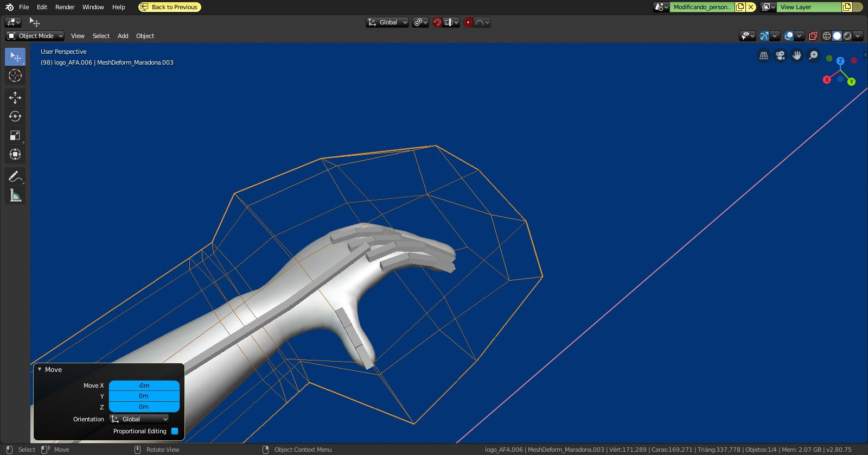Open Orientation Global dropdown in Move panel
The height and width of the screenshot is (455, 868).
pyautogui.click(x=139, y=419)
